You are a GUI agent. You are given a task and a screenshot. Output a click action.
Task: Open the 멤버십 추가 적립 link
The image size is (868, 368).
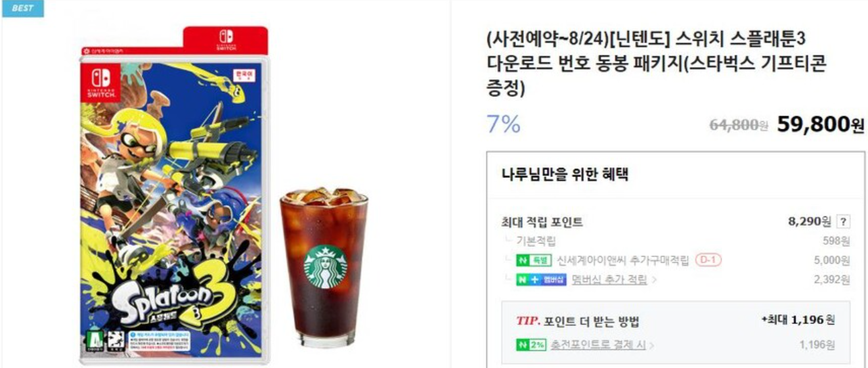(x=609, y=279)
